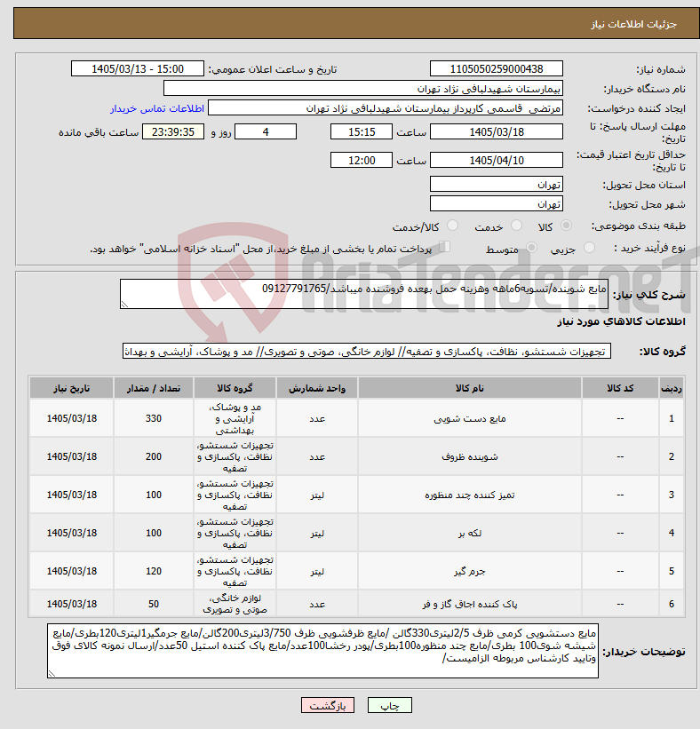Click the item name لکه بر
This screenshot has width=700, height=729.
click(469, 534)
